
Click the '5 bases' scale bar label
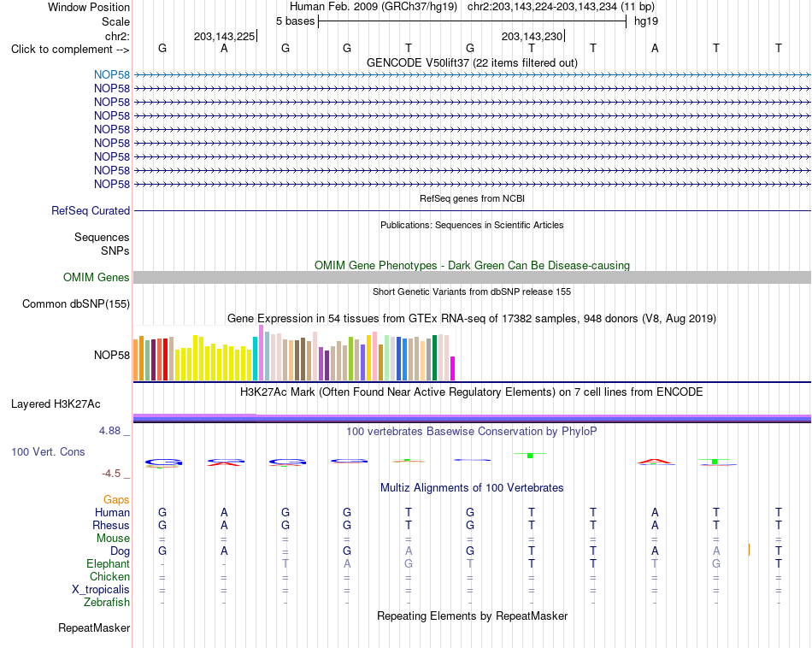coord(295,21)
